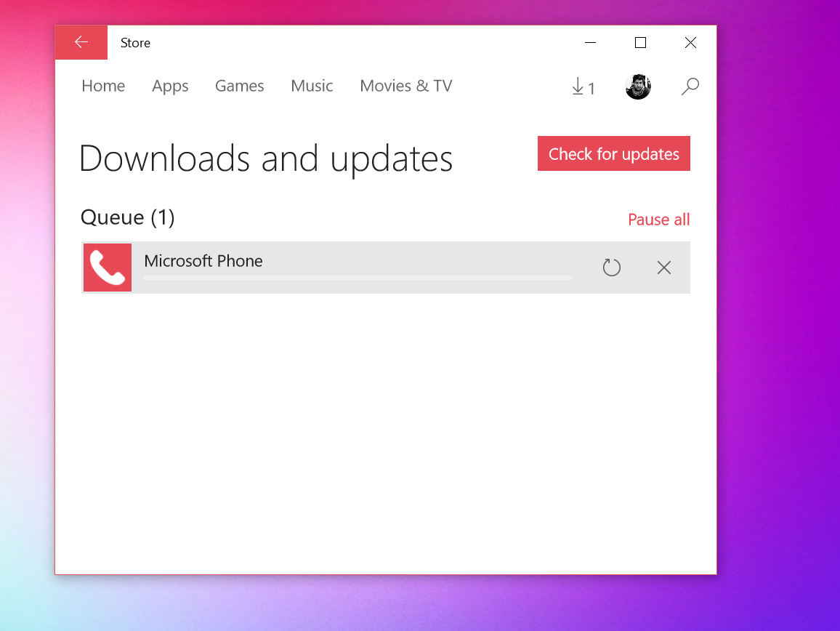
Task: Click the Store label in the title bar
Action: pos(135,42)
